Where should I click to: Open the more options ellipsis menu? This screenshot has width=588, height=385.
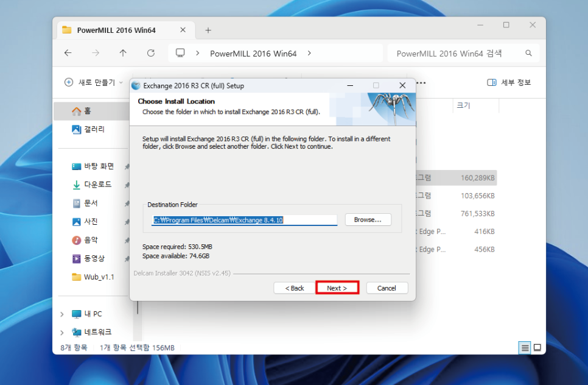[x=421, y=83]
